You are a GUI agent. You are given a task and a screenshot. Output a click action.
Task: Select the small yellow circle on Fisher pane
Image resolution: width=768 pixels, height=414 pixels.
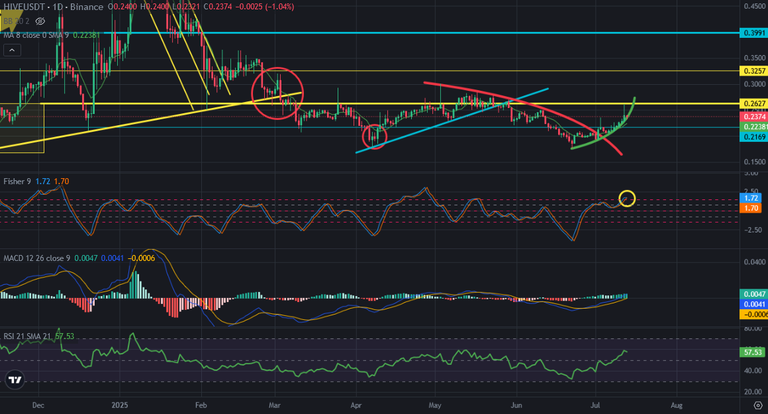[627, 198]
